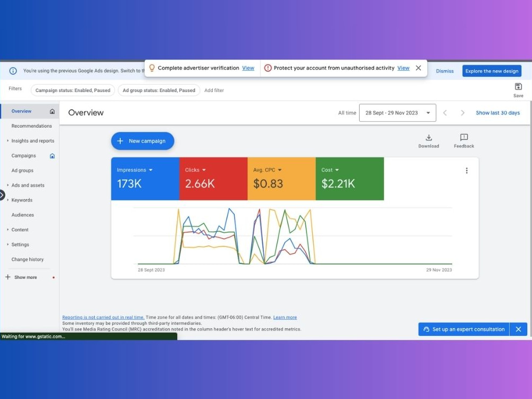Open Campaigns in the sidebar
Screen dimensions: 532x399
point(23,156)
